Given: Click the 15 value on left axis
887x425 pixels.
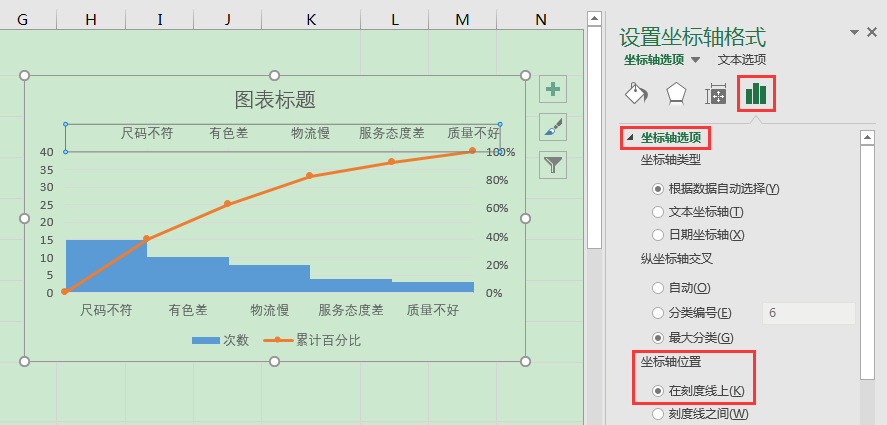Looking at the screenshot, I should (x=47, y=240).
